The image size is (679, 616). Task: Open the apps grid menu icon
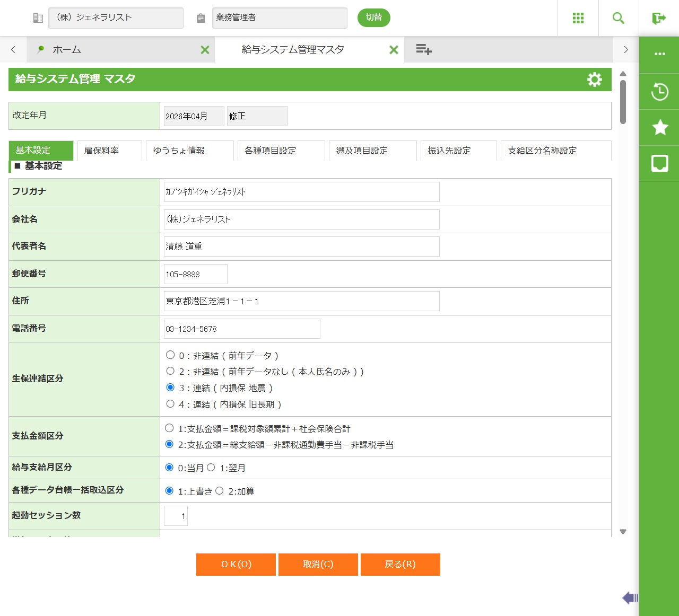pos(578,18)
